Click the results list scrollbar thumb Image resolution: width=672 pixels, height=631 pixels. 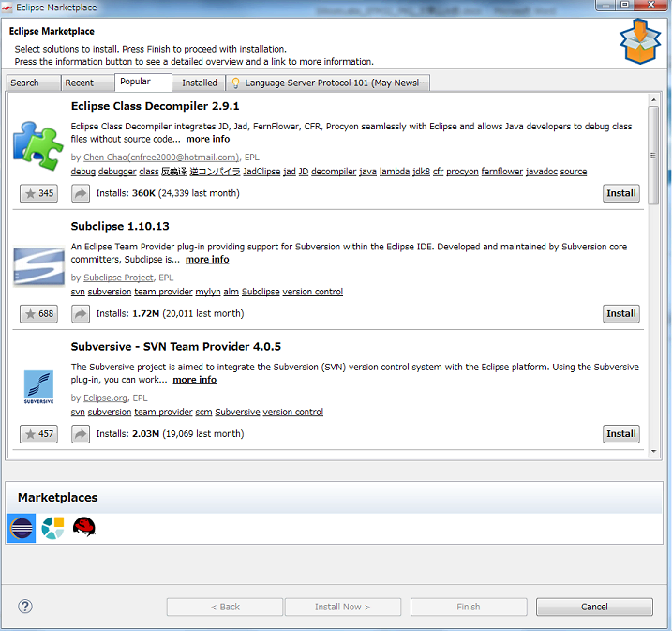[653, 156]
